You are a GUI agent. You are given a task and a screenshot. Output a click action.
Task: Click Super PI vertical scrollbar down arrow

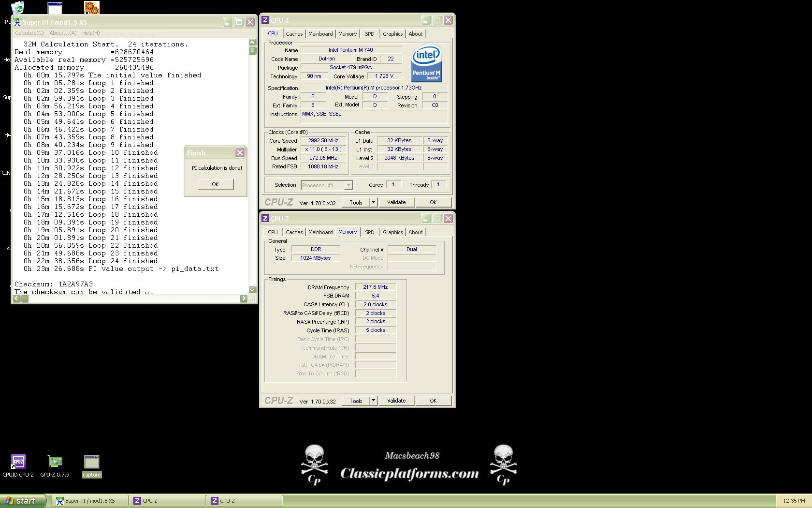pyautogui.click(x=252, y=290)
